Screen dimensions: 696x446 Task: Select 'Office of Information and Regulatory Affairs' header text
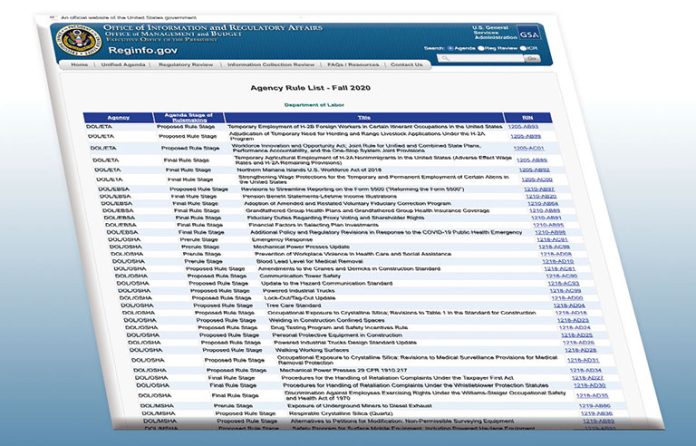(213, 28)
